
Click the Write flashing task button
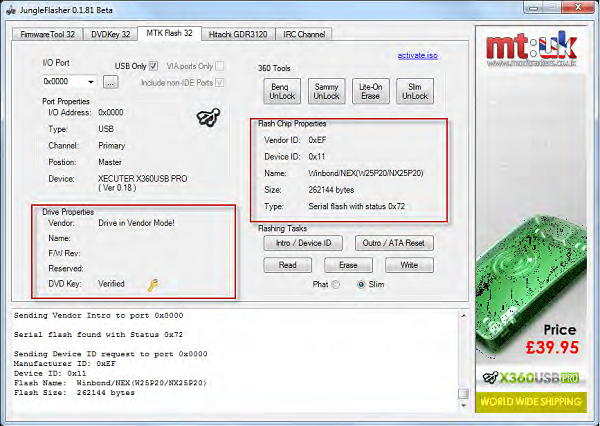pyautogui.click(x=409, y=265)
